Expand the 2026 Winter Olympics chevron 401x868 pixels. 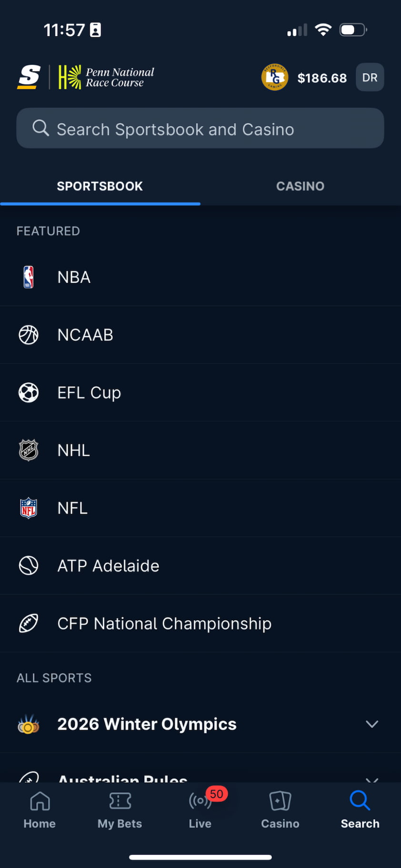372,724
